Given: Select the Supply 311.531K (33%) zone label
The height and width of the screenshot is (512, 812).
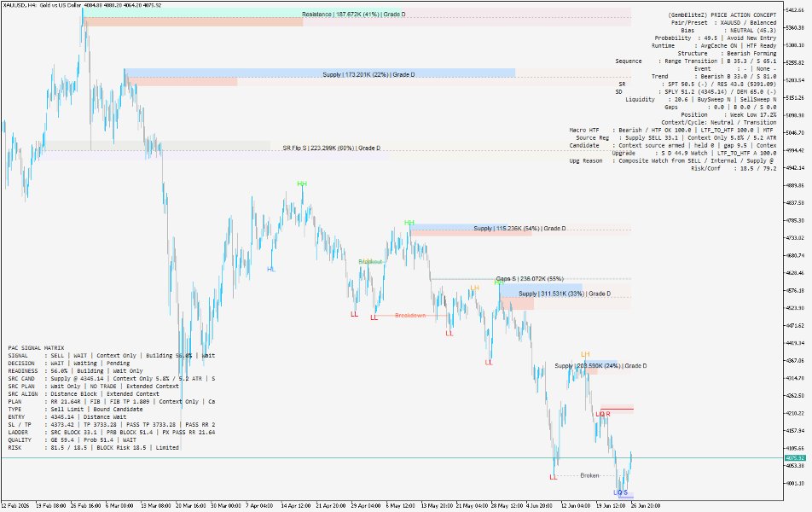Looking at the screenshot, I should [565, 294].
